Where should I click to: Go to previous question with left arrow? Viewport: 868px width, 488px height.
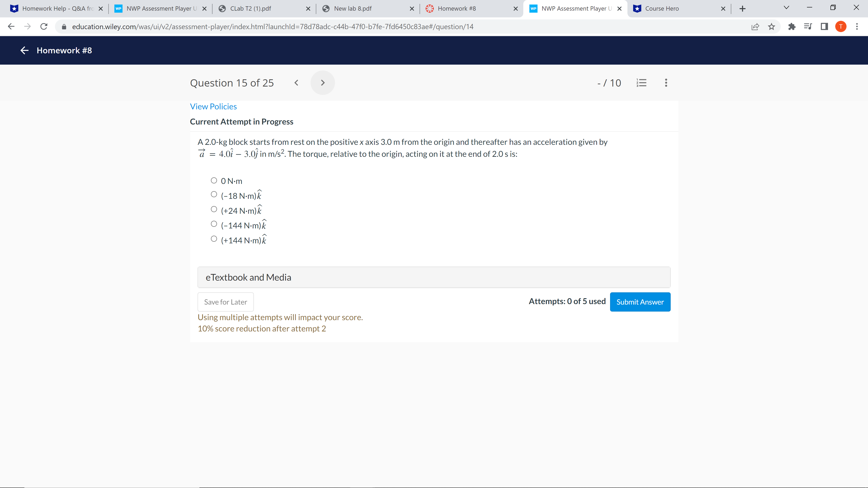coord(296,82)
